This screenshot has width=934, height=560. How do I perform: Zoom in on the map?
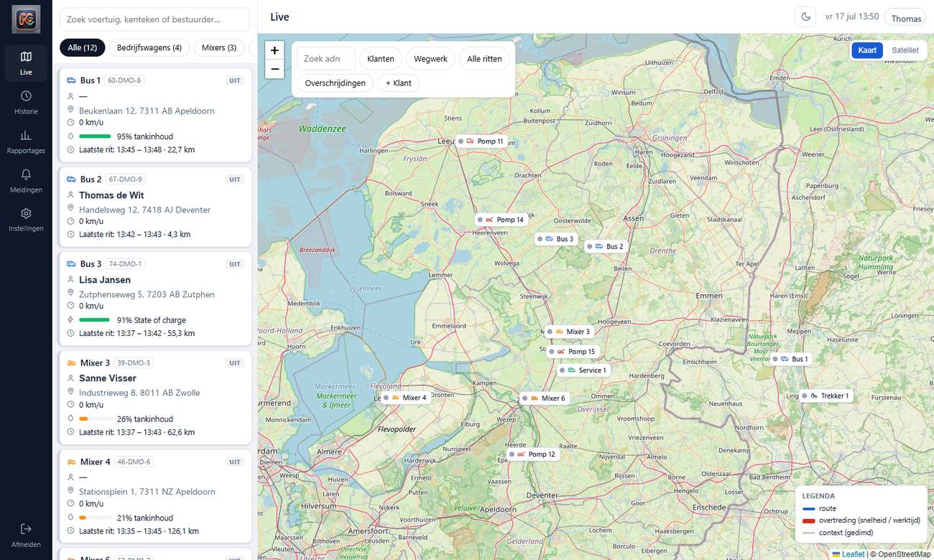coord(274,50)
